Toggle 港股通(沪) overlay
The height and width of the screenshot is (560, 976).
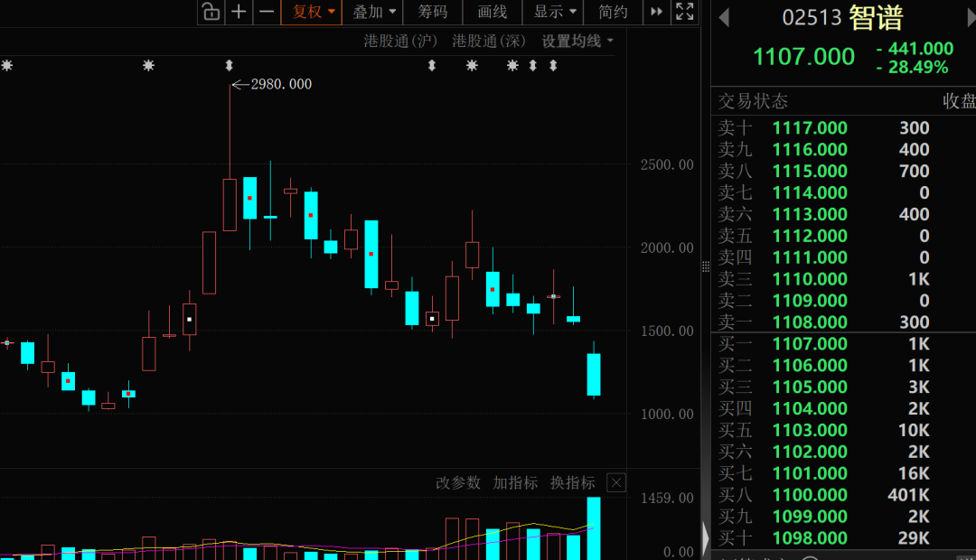400,41
